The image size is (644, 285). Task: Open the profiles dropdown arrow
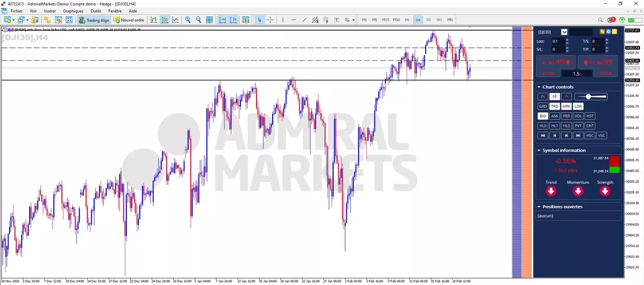pyautogui.click(x=27, y=20)
